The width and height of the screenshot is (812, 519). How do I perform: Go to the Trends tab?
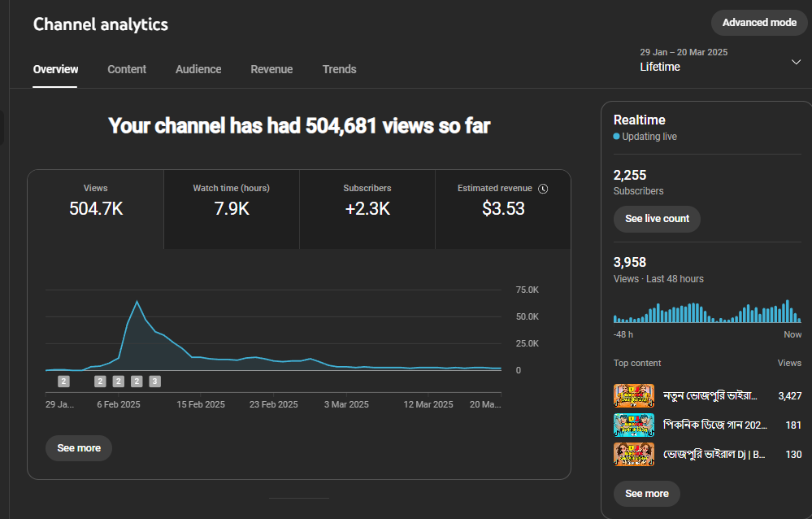[x=339, y=69]
